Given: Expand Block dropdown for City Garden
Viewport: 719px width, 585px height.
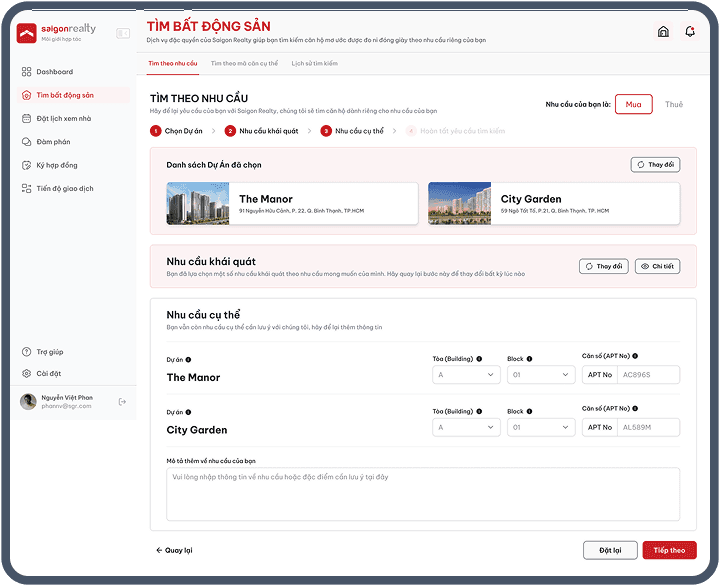Looking at the screenshot, I should tap(541, 427).
